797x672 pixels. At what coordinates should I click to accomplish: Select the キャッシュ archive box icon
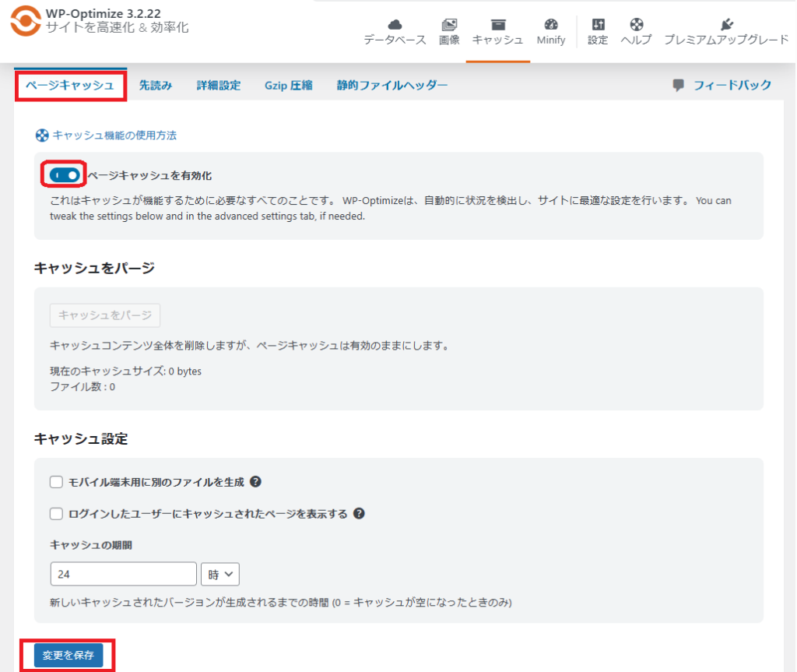pyautogui.click(x=498, y=24)
